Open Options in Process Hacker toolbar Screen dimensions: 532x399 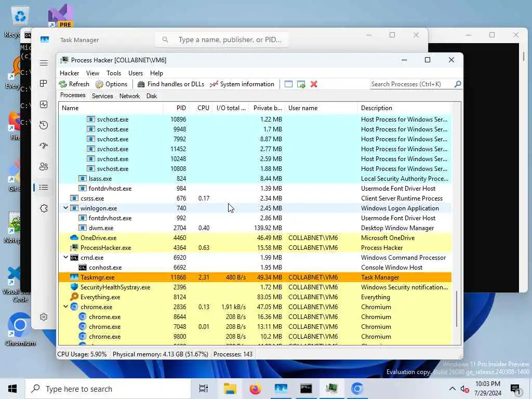[x=111, y=84]
